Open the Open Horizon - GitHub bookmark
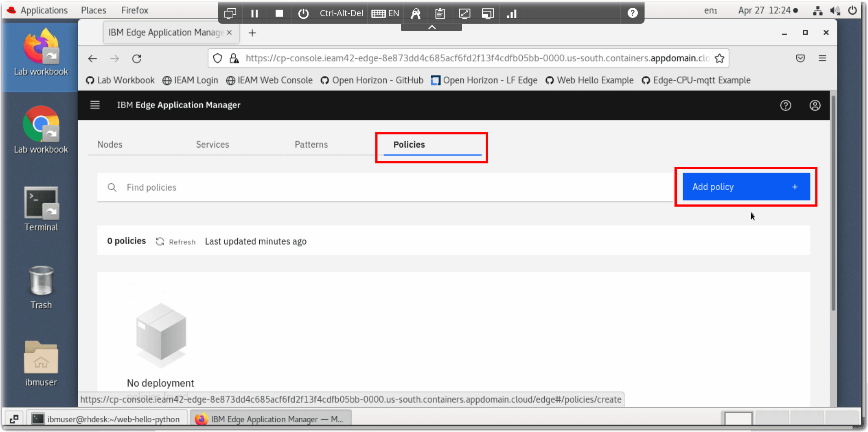 point(372,80)
